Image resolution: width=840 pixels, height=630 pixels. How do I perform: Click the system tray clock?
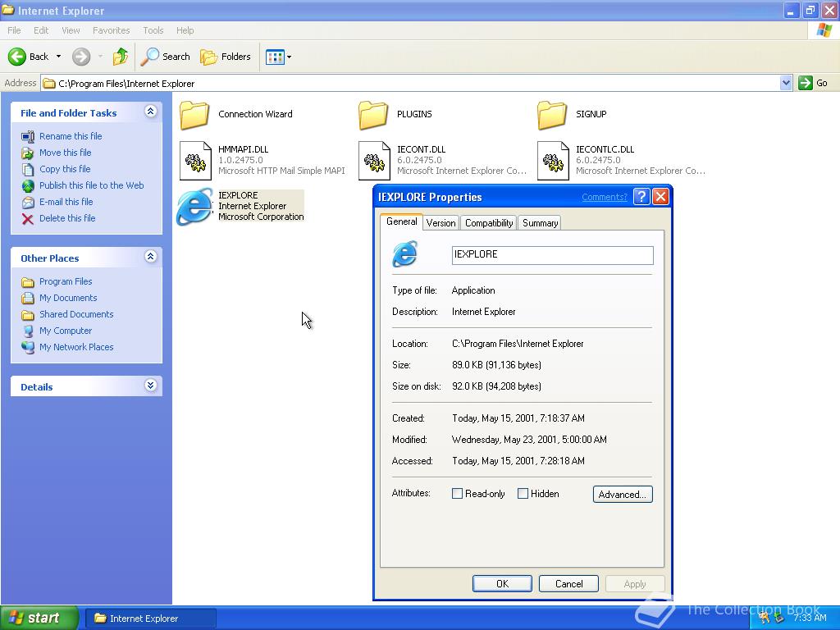pyautogui.click(x=810, y=619)
